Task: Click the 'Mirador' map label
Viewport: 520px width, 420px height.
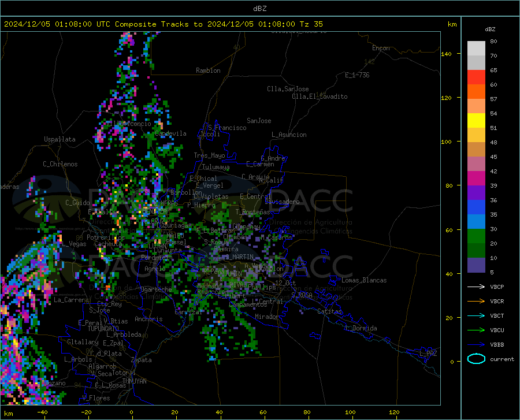Action: 266,317
